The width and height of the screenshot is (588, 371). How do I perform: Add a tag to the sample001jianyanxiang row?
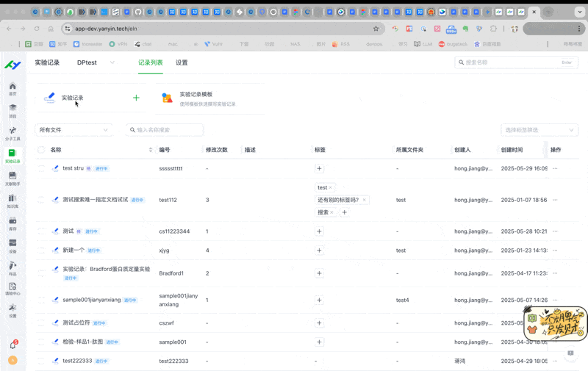[319, 300]
